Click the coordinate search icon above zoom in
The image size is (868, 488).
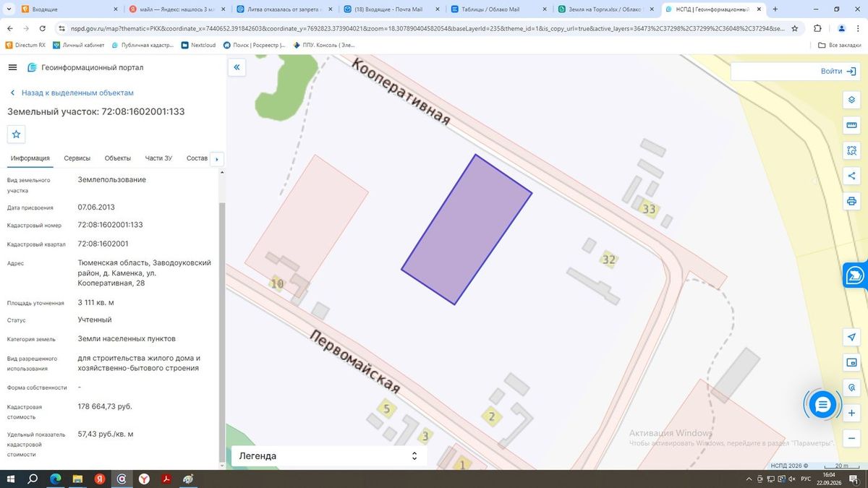point(851,388)
